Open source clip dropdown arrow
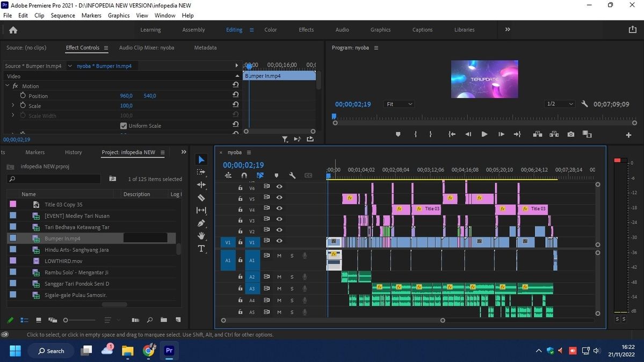This screenshot has height=362, width=644. pyautogui.click(x=70, y=66)
